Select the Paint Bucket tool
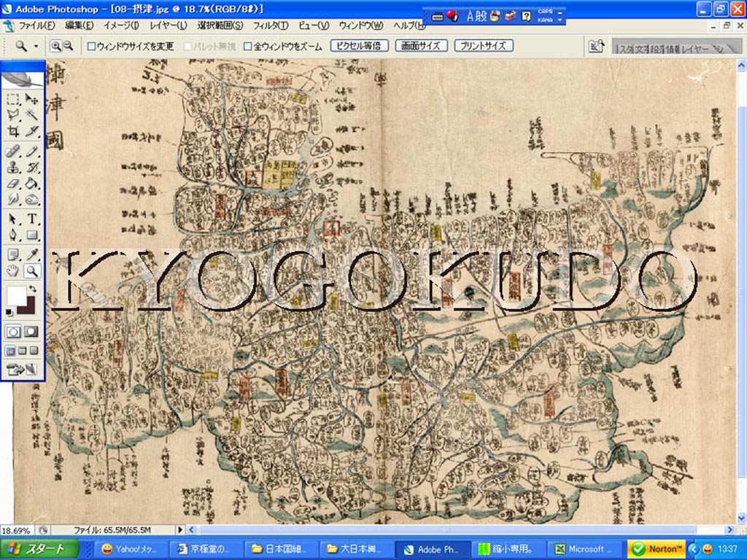Viewport: 747px width, 560px height. pyautogui.click(x=32, y=183)
